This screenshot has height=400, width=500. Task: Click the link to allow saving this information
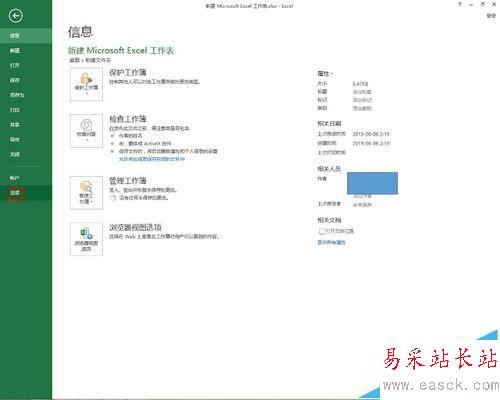152,159
